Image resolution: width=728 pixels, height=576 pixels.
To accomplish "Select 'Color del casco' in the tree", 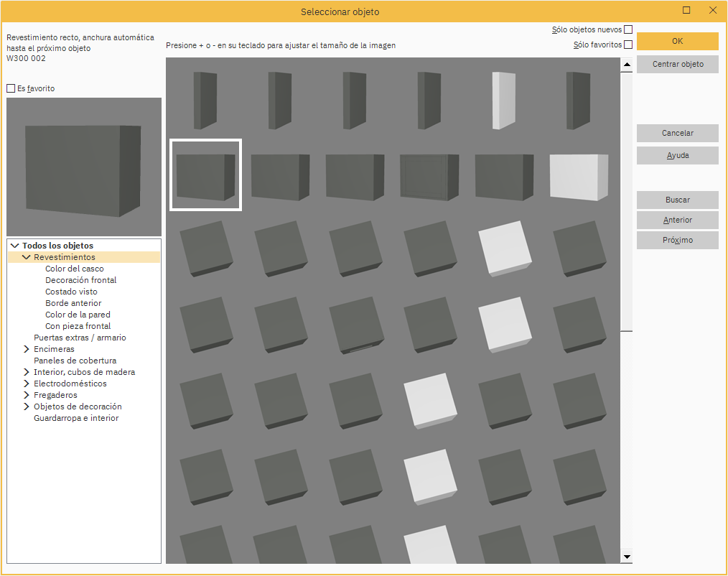I will [74, 269].
